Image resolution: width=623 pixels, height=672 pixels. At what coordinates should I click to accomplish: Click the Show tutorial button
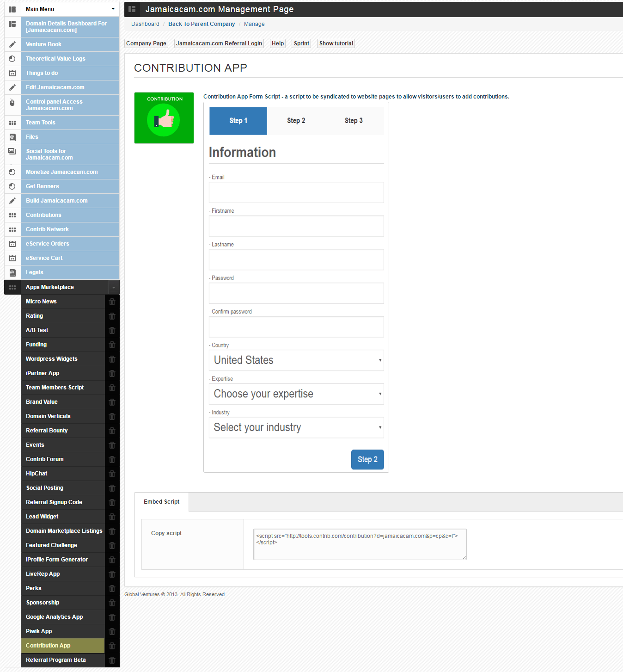pos(336,43)
